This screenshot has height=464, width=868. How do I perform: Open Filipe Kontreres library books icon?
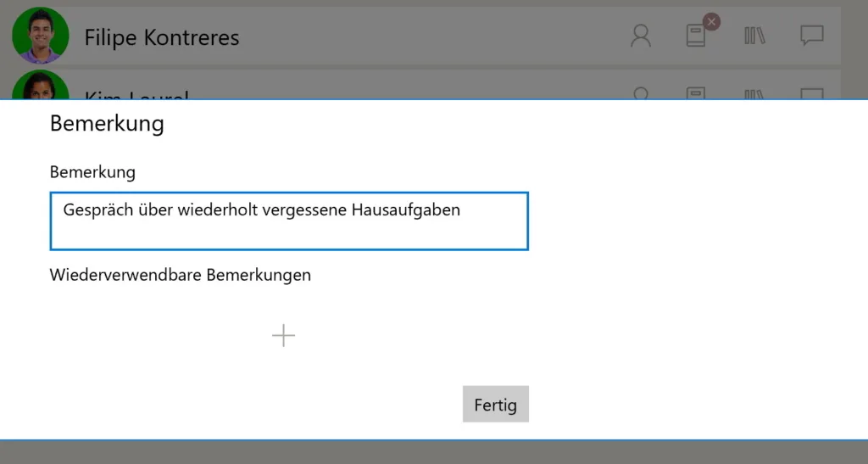[x=754, y=36]
